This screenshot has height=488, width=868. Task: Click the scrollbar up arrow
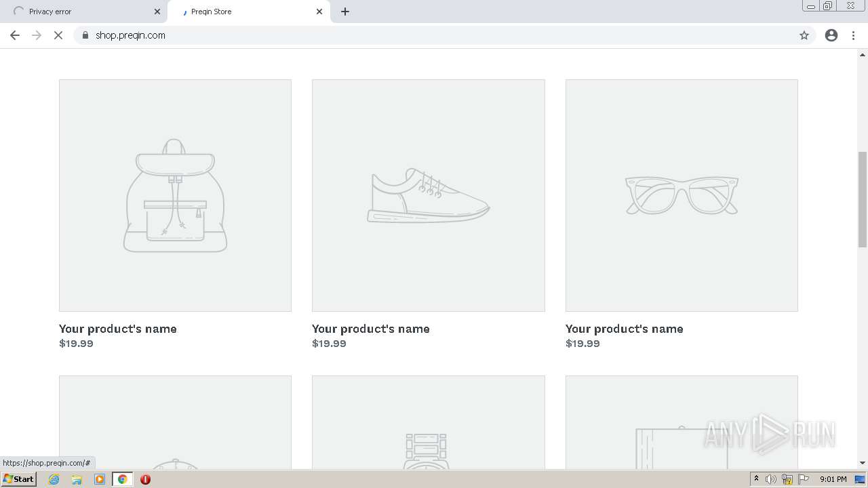tap(863, 54)
